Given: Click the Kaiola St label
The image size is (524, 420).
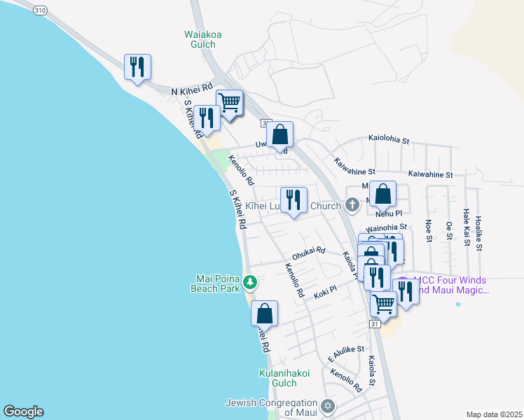Looking at the screenshot, I should (371, 370).
